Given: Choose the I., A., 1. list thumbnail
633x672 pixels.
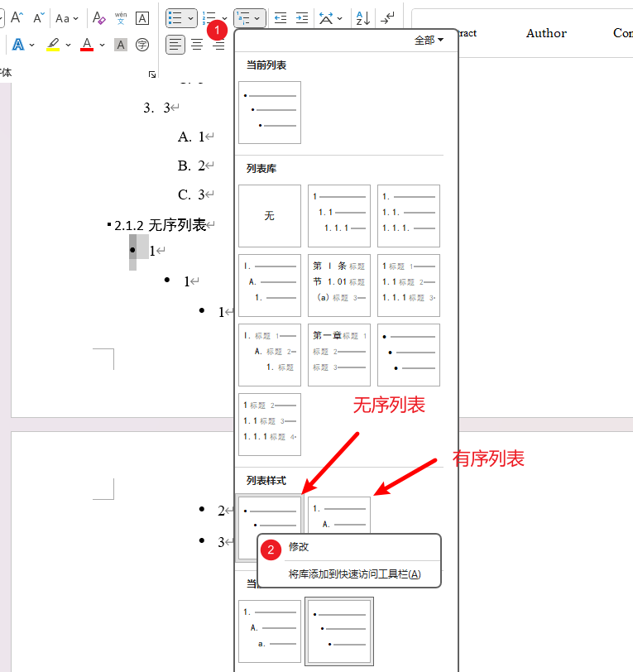Looking at the screenshot, I should click(270, 286).
